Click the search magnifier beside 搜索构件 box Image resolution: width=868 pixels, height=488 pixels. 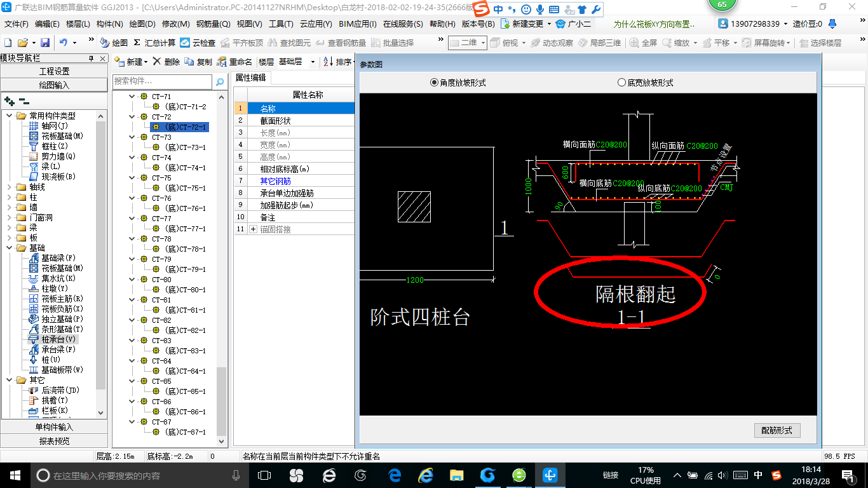220,82
